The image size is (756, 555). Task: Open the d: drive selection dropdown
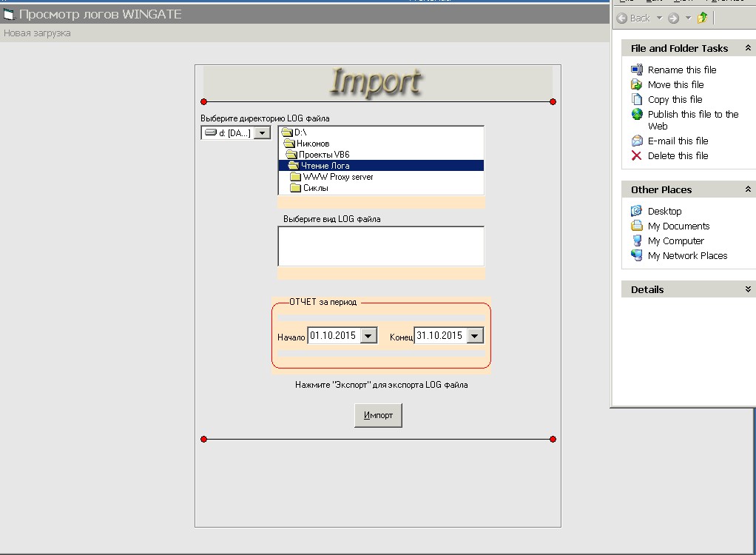263,133
